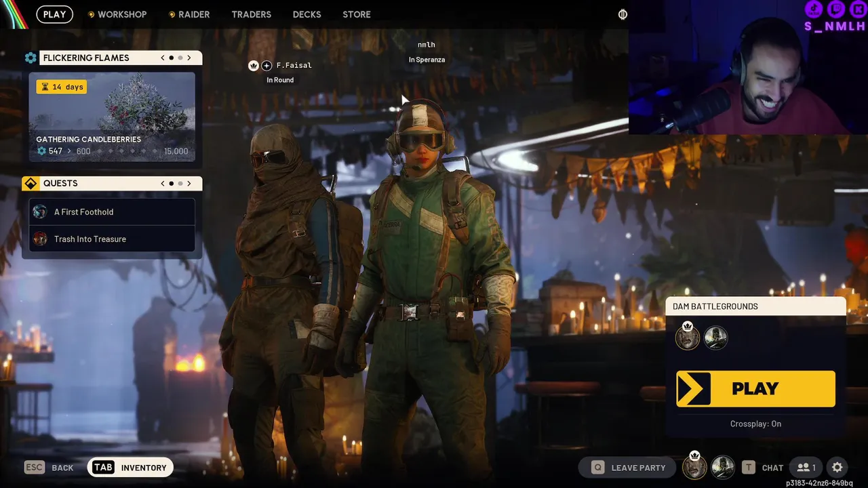Click the streamer webcam overlay

tap(748, 67)
